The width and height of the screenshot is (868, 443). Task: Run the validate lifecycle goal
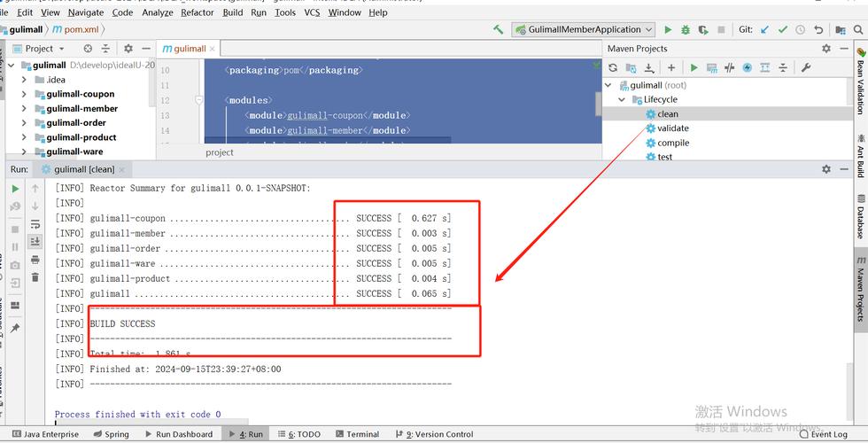[x=672, y=128]
